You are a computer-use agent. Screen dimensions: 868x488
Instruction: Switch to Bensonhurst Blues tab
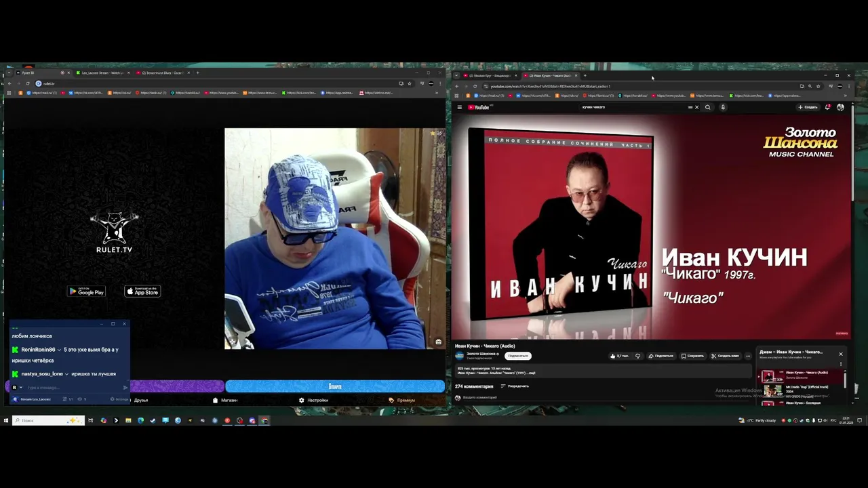coord(163,73)
